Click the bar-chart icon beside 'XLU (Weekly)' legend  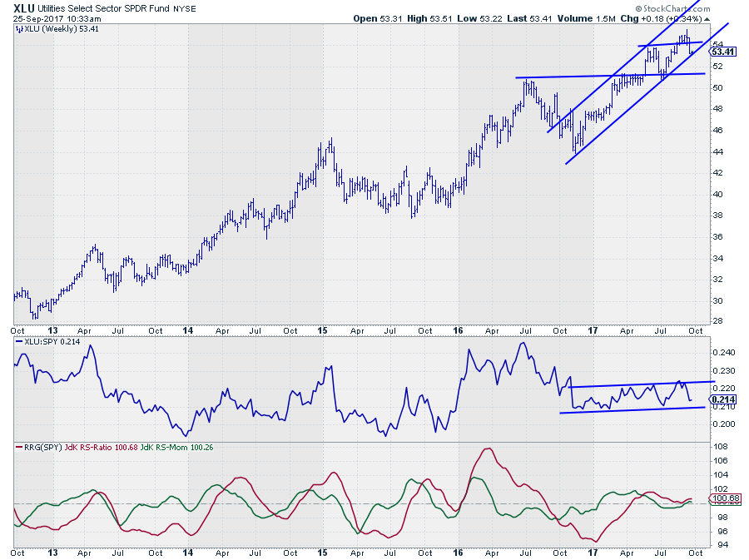pos(19,29)
